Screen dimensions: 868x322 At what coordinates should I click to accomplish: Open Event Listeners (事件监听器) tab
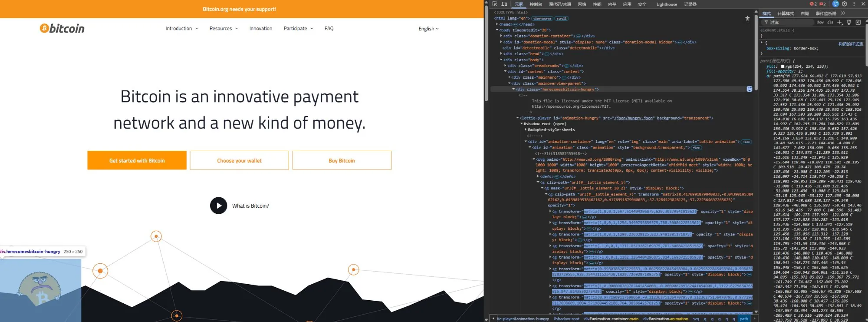pos(826,13)
